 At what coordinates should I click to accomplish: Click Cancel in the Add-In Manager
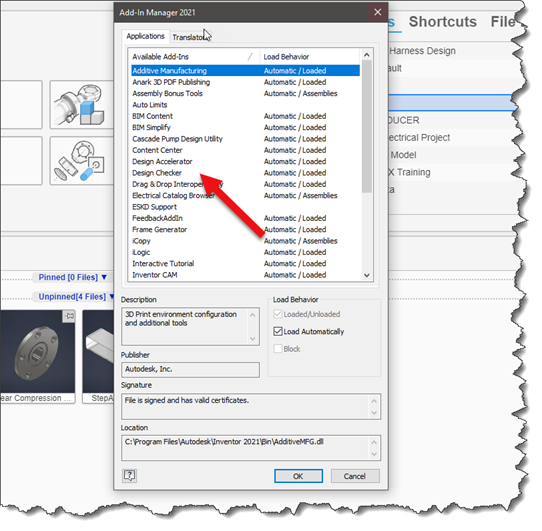[355, 476]
